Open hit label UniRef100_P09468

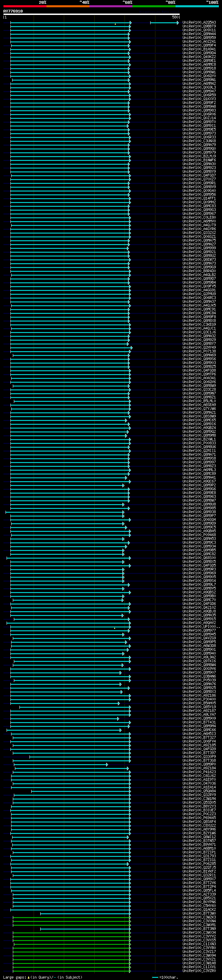199,535
